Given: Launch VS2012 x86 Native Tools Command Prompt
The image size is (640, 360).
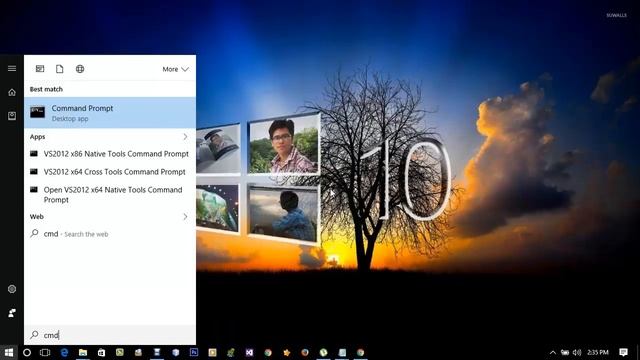Looking at the screenshot, I should point(110,154).
